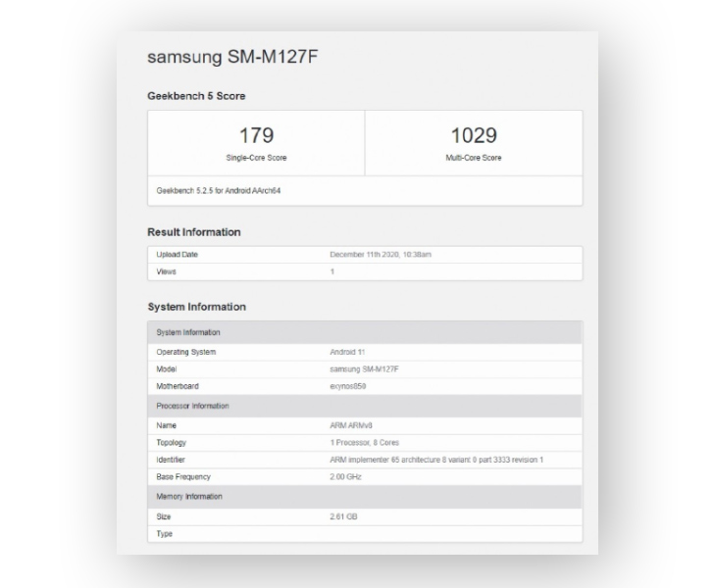Click the Views row
Screen dimensions: 714x588
point(365,271)
